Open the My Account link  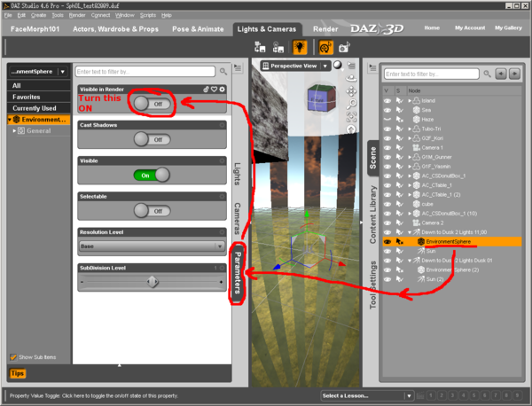[470, 27]
